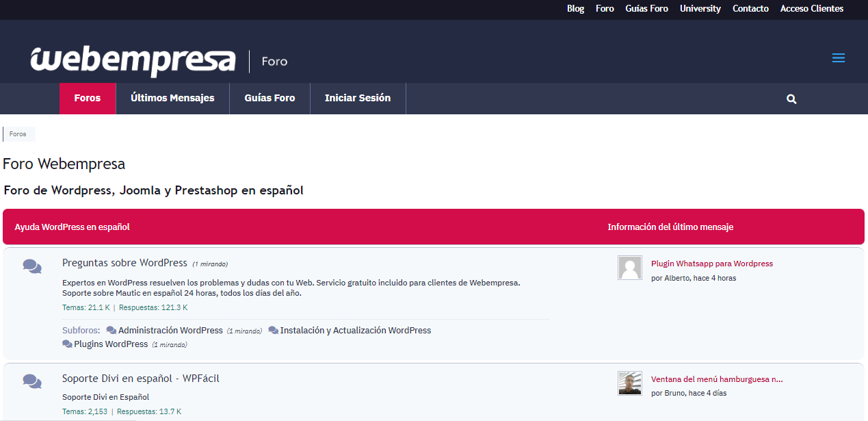
Task: Open Blog in top bar
Action: (576, 9)
